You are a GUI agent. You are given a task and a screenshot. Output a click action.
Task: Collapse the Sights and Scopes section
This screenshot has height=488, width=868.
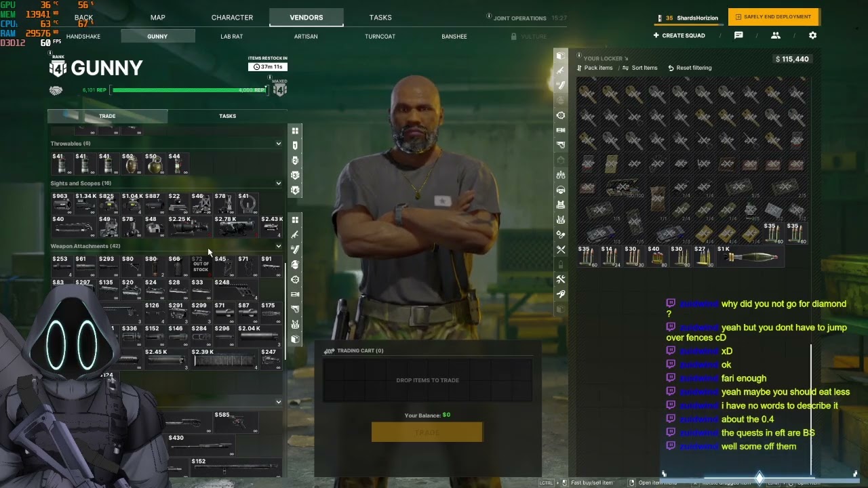pos(278,183)
